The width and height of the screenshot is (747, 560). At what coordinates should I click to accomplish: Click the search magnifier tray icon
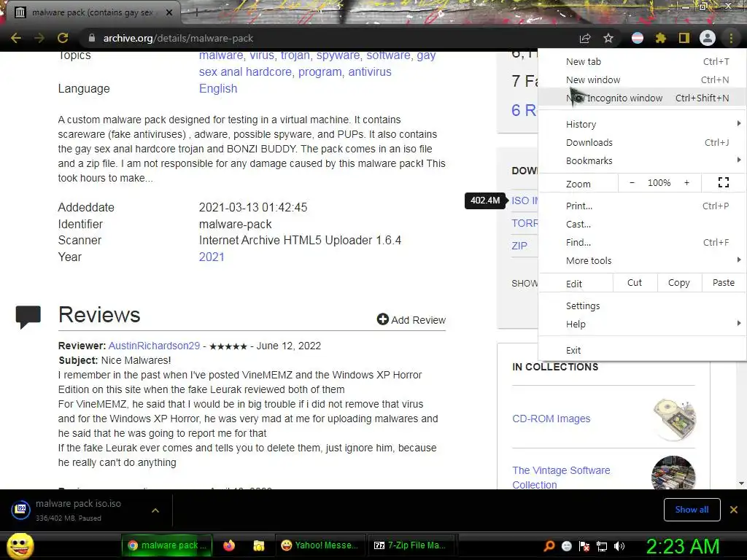549,546
